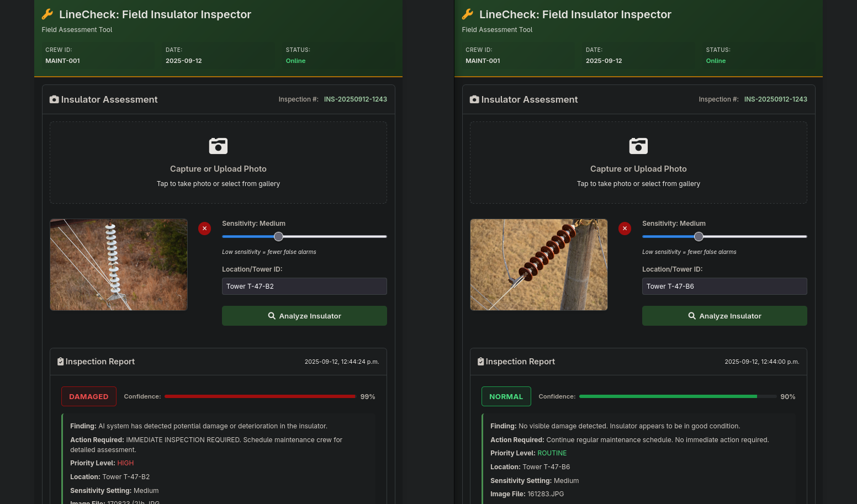The width and height of the screenshot is (857, 504).
Task: Click the 90% confidence value
Action: (x=788, y=397)
